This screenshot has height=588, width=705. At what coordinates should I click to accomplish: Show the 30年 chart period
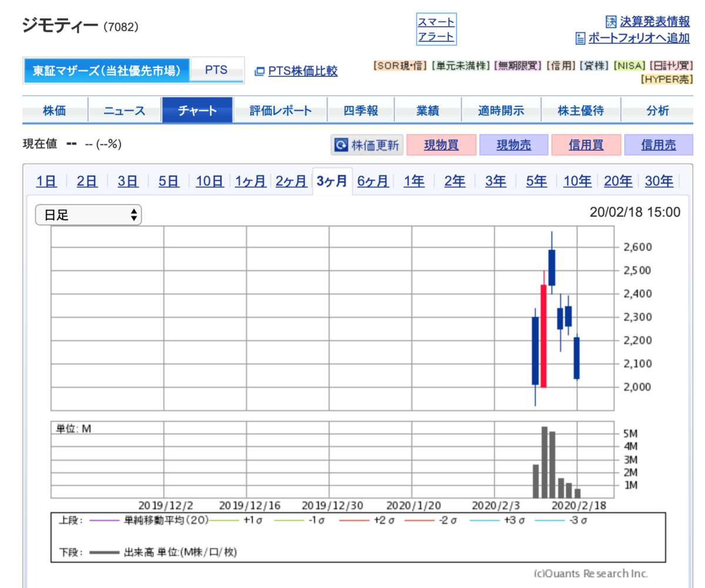tap(659, 182)
